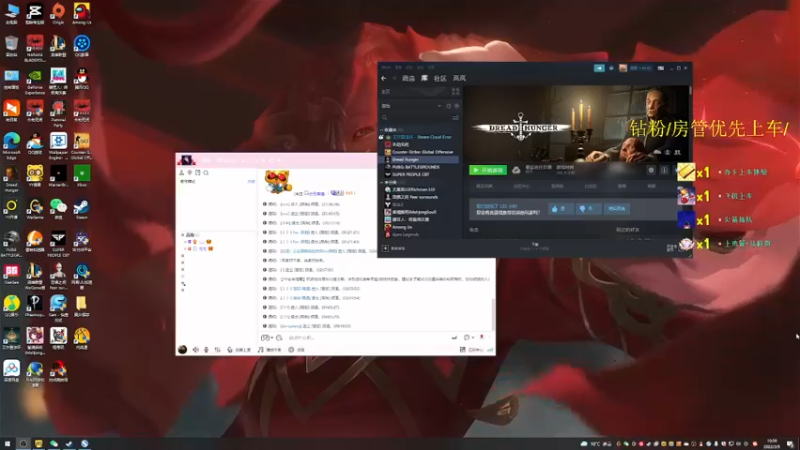
Task: Open Microsoft Edge desktop shortcut
Action: [x=11, y=145]
